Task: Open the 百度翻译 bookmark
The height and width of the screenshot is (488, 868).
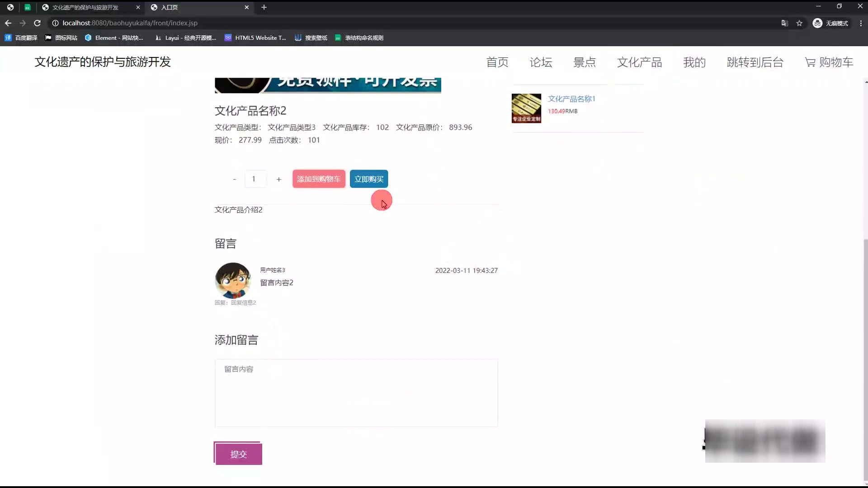Action: tap(21, 38)
